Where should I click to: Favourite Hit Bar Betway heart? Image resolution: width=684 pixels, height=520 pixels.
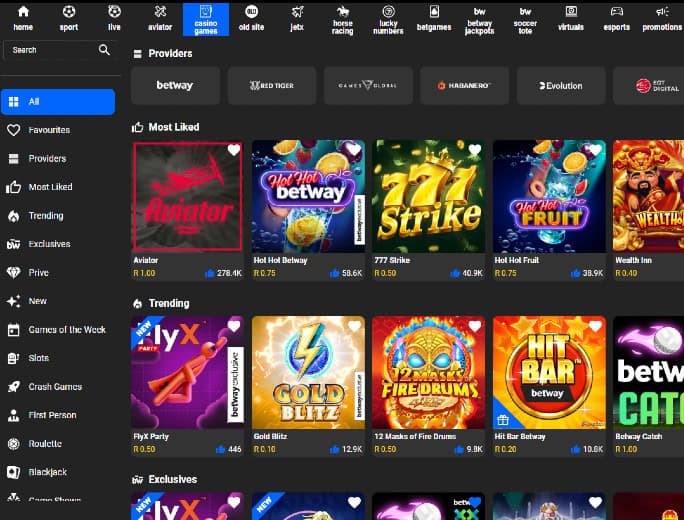595,326
